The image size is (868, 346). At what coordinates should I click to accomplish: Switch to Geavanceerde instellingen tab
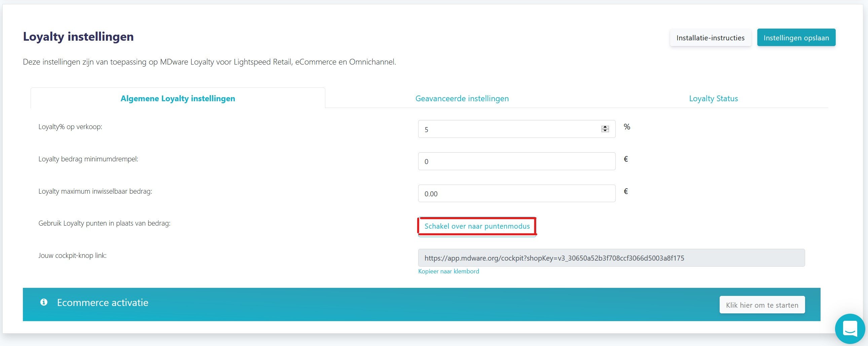(x=462, y=99)
